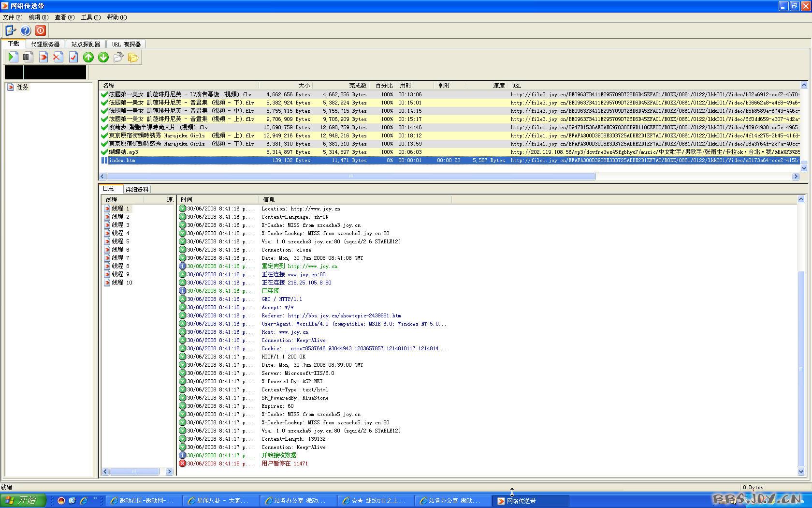
Task: Open the options icon in top toolbar
Action: coord(11,30)
